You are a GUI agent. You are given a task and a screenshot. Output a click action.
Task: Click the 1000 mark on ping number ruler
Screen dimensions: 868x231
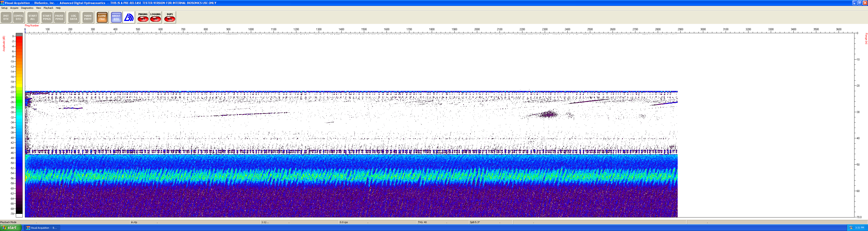(x=251, y=30)
